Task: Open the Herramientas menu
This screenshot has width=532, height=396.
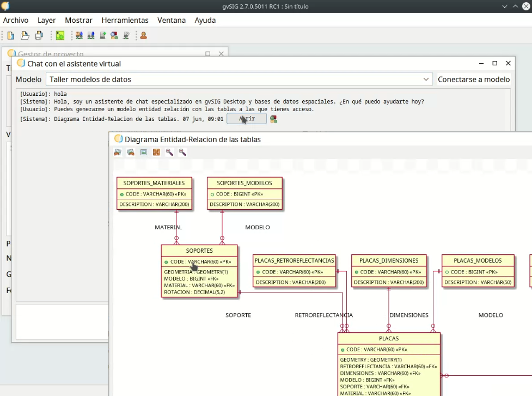Action: click(x=125, y=20)
